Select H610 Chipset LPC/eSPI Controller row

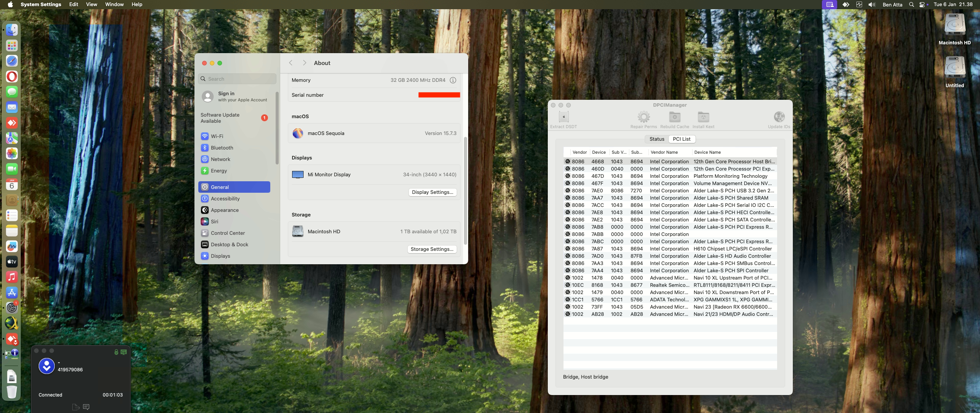tap(670, 249)
